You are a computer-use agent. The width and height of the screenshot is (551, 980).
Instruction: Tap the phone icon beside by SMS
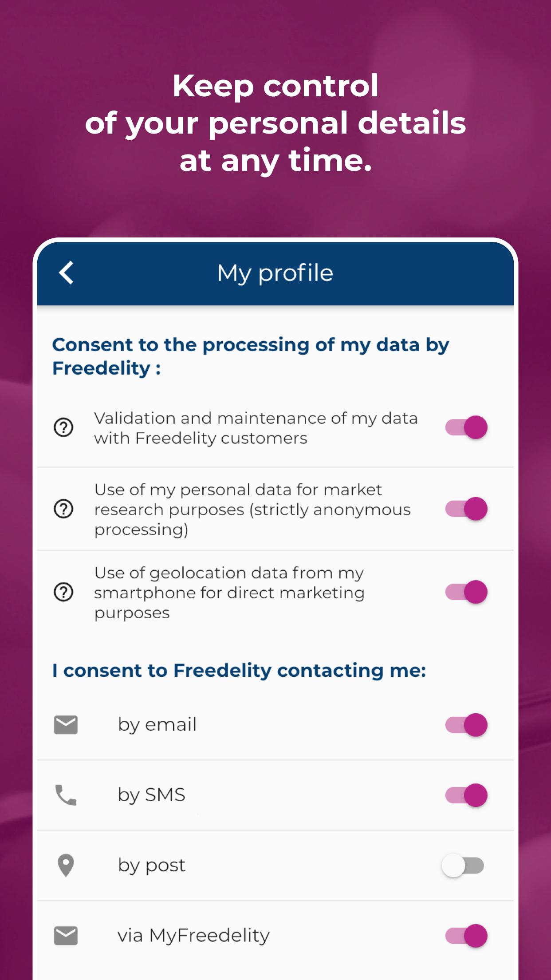(66, 795)
